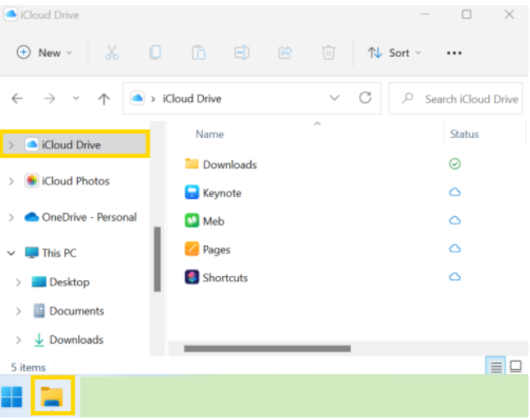Click the file list horizontal scrollbar
530x420 pixels.
[x=267, y=348]
